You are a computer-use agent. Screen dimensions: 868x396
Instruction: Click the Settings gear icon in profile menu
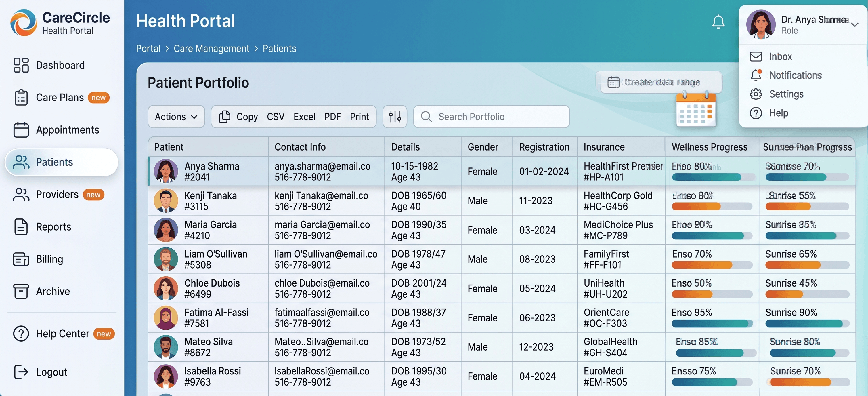[756, 94]
